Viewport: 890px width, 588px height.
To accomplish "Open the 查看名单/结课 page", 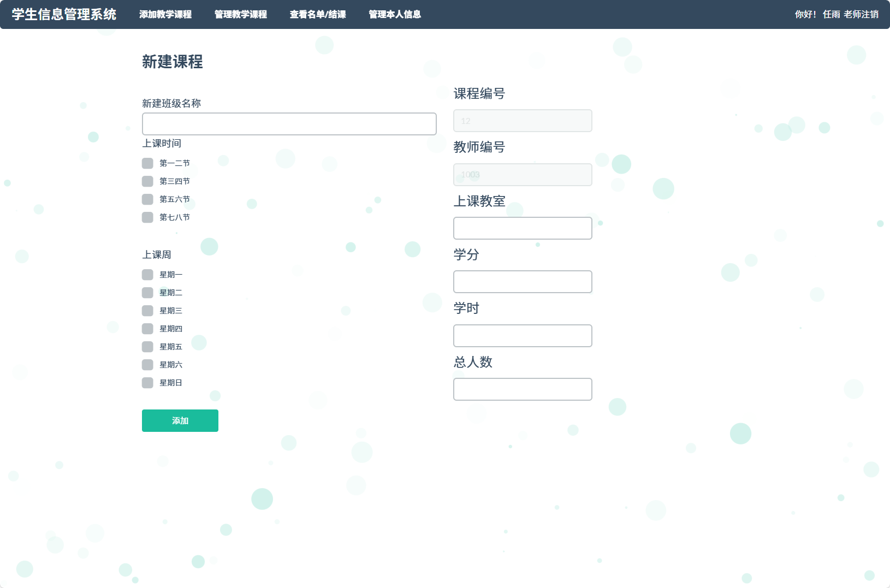I will (x=317, y=15).
